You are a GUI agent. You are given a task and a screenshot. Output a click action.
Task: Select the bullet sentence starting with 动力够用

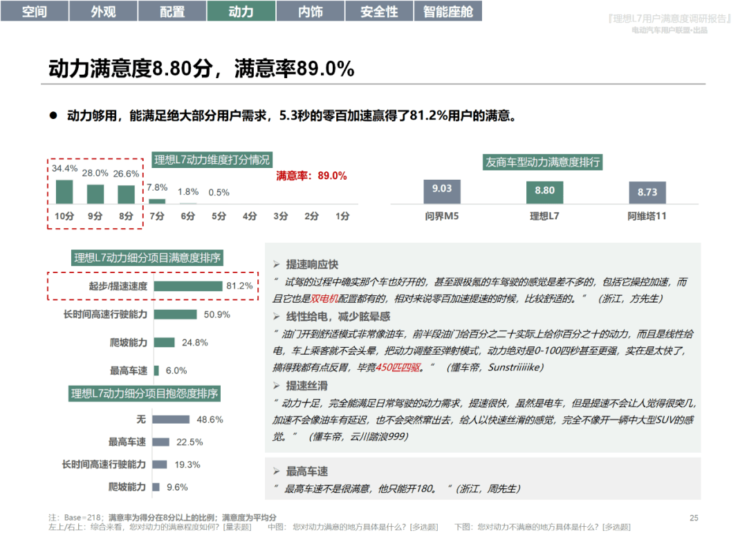click(x=292, y=115)
